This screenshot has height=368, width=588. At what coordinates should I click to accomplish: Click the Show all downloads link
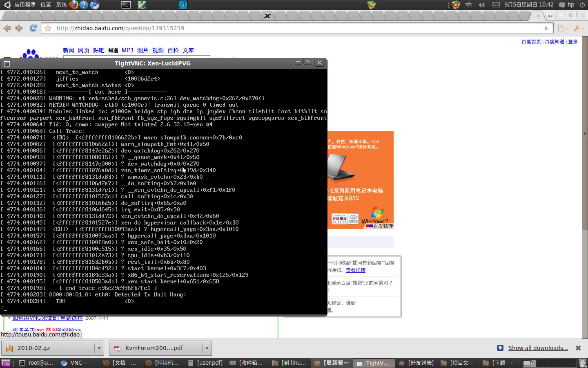click(538, 348)
